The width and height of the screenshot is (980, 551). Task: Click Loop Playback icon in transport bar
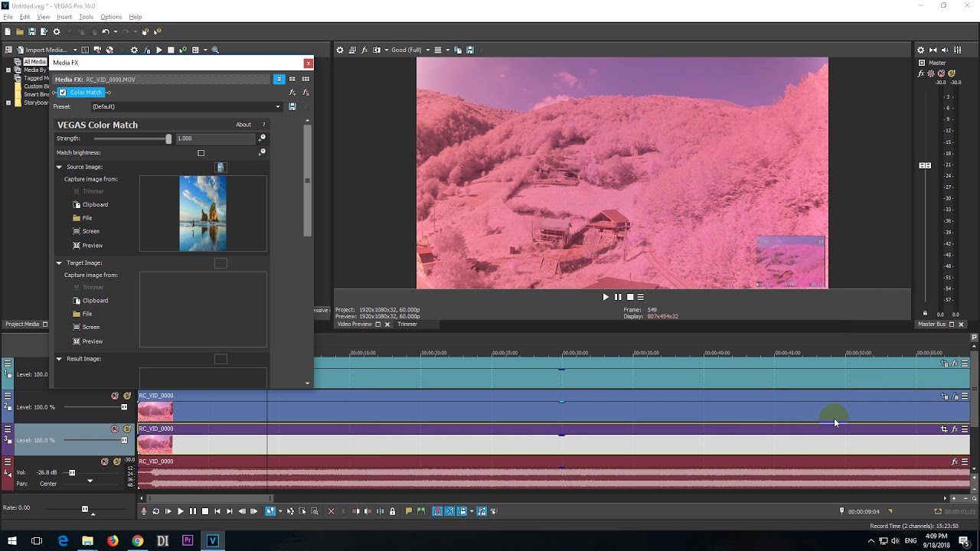point(155,511)
